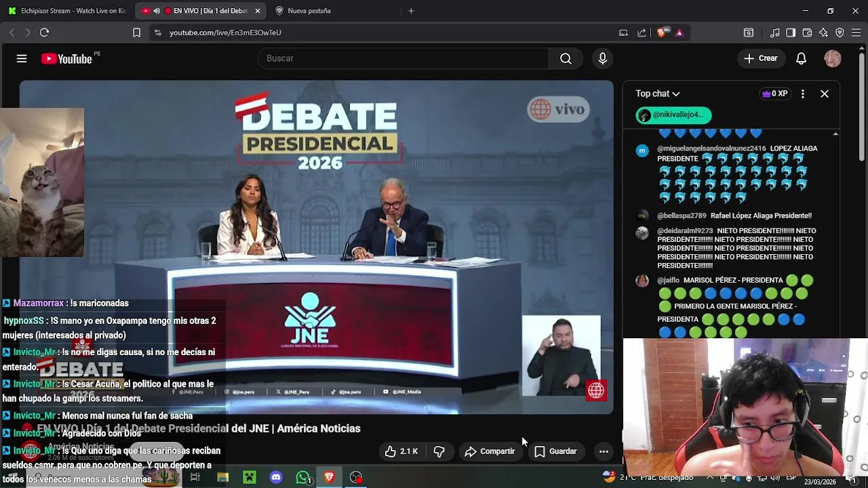868x488 pixels.
Task: Open live chat three-dot options
Action: point(803,94)
